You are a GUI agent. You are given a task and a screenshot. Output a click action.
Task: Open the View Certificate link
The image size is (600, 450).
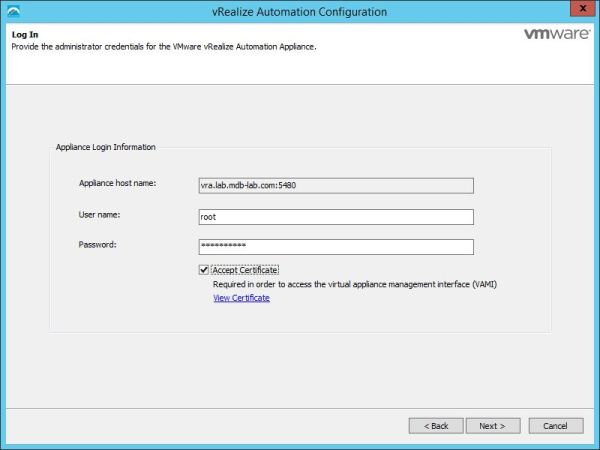tap(241, 298)
